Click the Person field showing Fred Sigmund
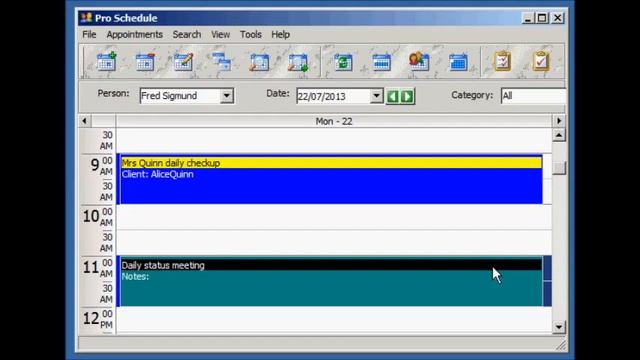Viewport: 640px width, 360px height. click(x=180, y=96)
